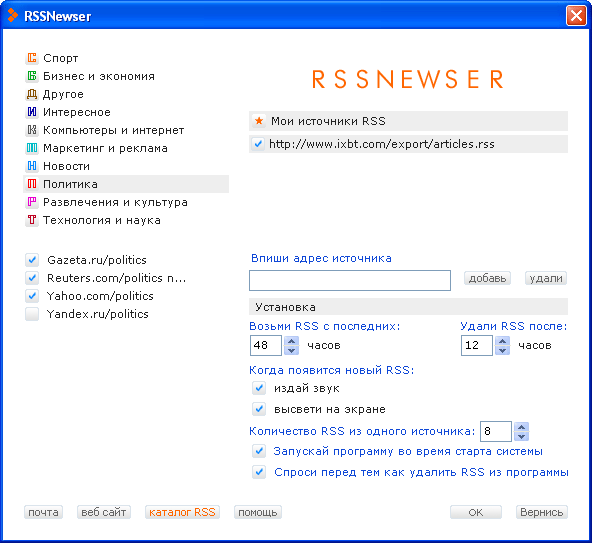The width and height of the screenshot is (592, 543).
Task: Select Маркетинг и реклама category
Action: coord(105,148)
